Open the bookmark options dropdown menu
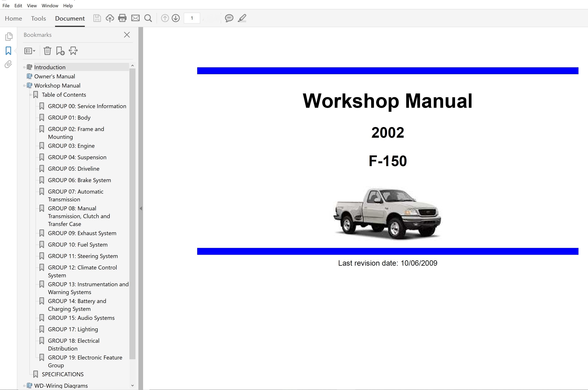The image size is (588, 390). [30, 51]
